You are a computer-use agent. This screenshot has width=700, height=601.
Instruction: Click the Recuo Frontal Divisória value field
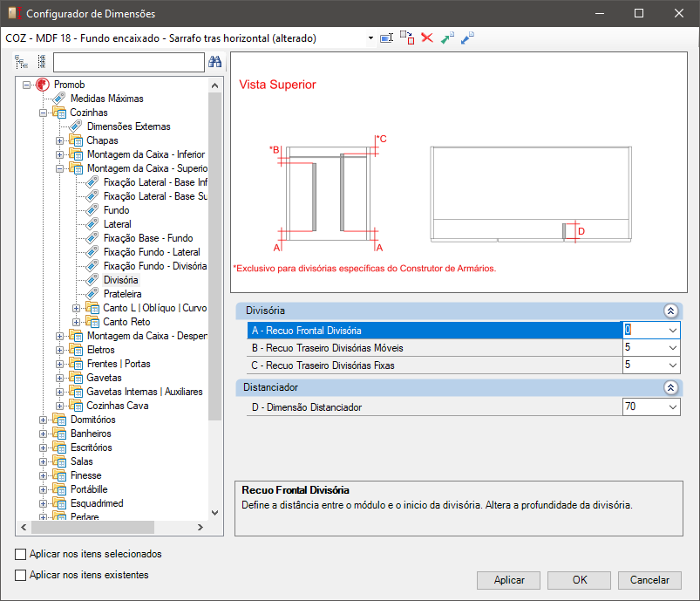click(x=644, y=331)
